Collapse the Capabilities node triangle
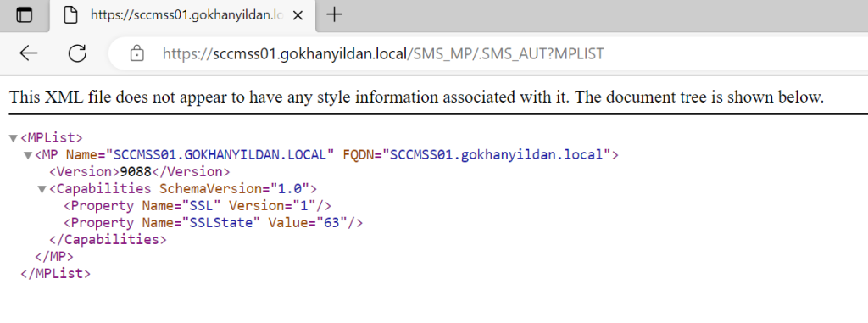The image size is (868, 323). pos(42,190)
